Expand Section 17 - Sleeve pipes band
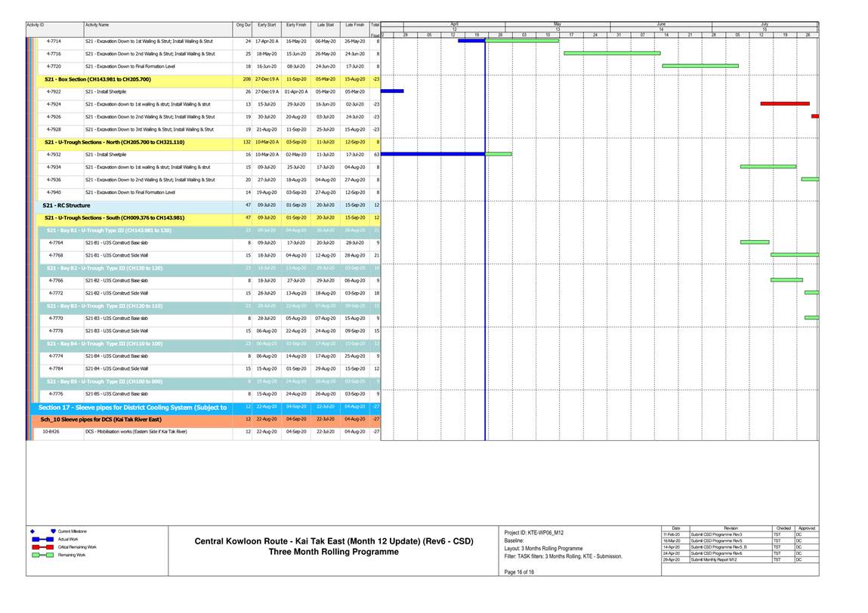 tap(132, 408)
